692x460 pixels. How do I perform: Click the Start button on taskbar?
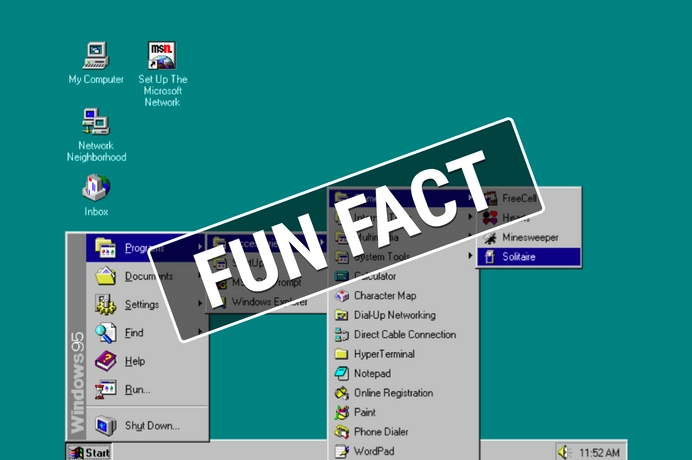[x=89, y=453]
